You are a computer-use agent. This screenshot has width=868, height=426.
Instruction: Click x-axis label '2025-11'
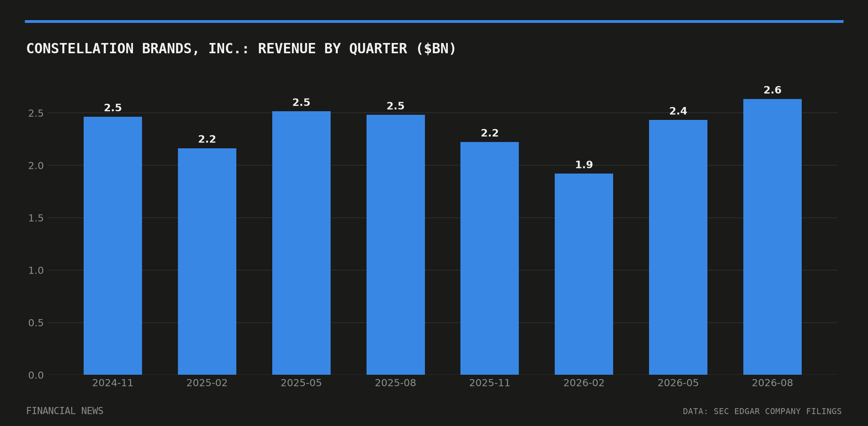pyautogui.click(x=490, y=383)
